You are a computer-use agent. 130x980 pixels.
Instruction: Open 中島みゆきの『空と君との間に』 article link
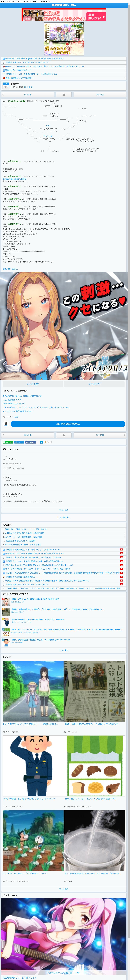tap(22, 396)
